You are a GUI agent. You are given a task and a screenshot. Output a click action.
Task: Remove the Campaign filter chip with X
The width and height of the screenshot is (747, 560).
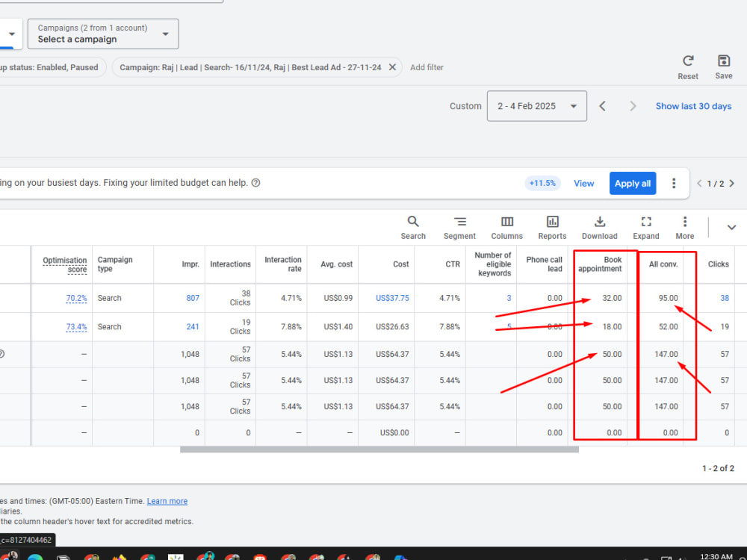click(392, 67)
